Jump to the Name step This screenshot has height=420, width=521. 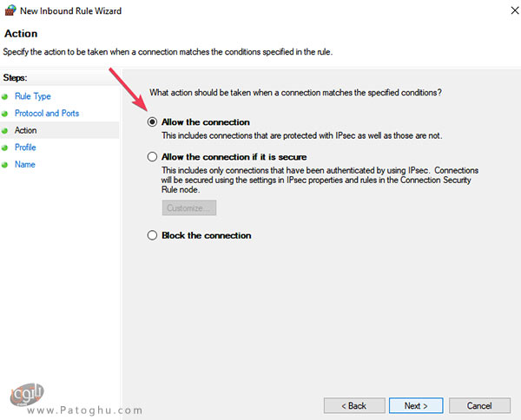click(x=25, y=164)
